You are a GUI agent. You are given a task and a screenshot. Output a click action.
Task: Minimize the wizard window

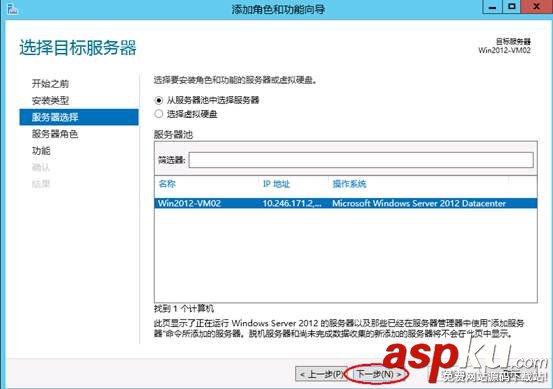(493, 7)
